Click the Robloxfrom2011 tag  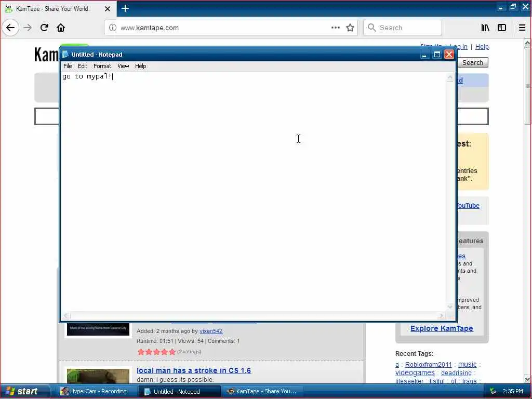coord(428,364)
